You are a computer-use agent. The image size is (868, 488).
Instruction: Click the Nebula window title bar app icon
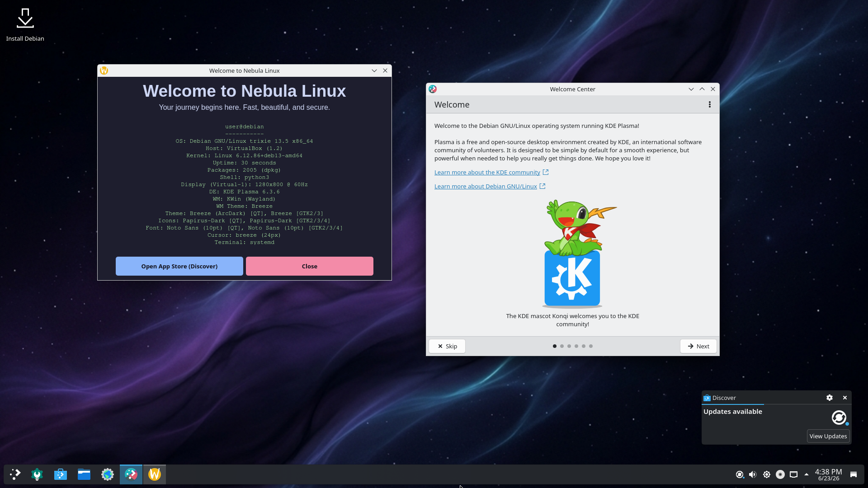click(x=104, y=70)
